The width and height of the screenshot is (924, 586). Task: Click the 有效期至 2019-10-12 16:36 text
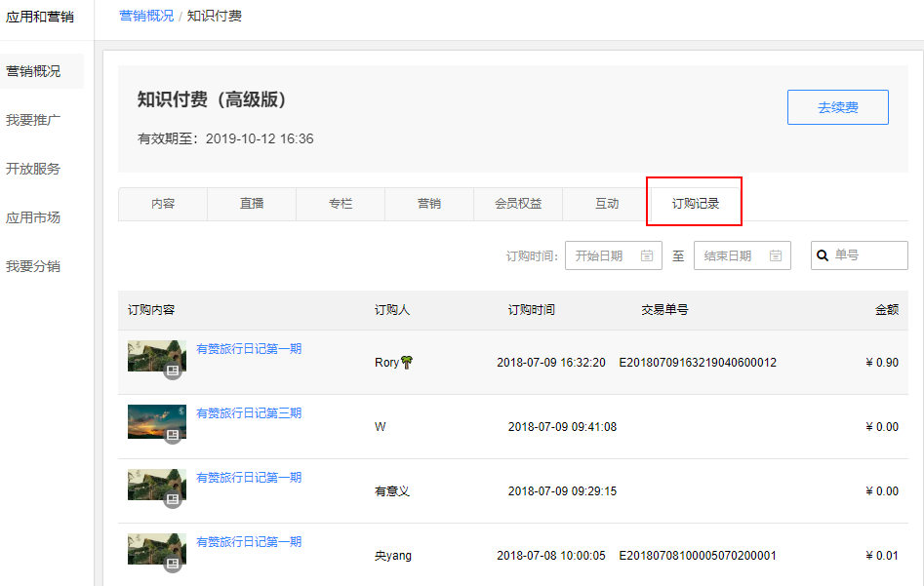pyautogui.click(x=225, y=139)
